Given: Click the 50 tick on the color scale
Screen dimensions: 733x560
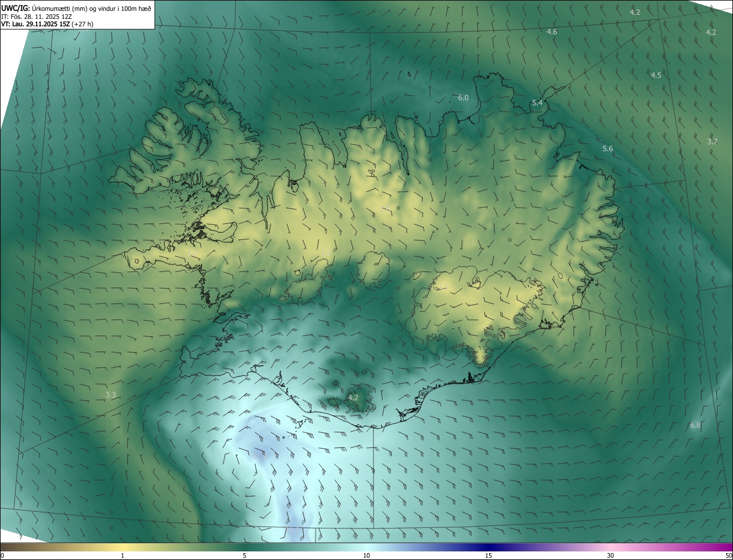Looking at the screenshot, I should pos(728,555).
